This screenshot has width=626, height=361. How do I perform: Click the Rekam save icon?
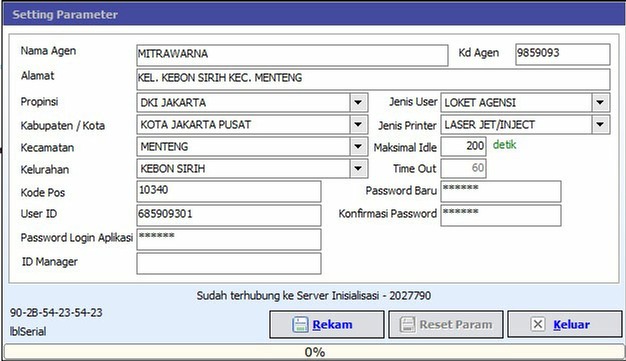(x=300, y=324)
